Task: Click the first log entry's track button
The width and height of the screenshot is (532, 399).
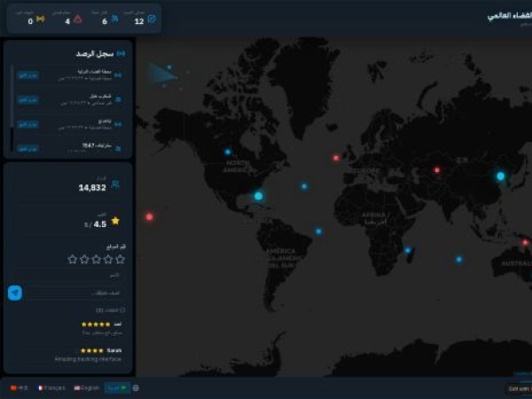Action: click(28, 75)
